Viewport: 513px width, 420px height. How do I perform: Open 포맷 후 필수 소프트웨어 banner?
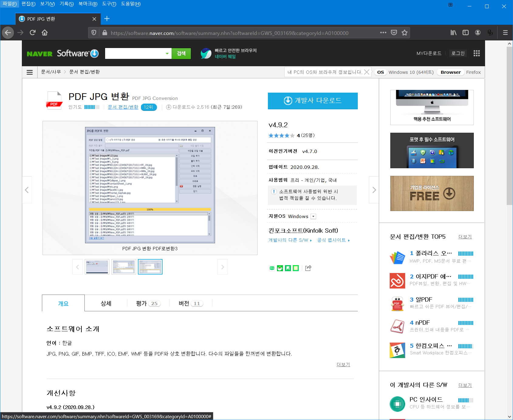point(432,150)
